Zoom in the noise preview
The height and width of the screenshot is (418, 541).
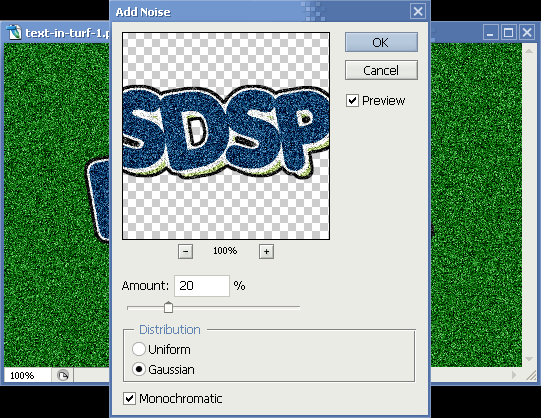(266, 251)
